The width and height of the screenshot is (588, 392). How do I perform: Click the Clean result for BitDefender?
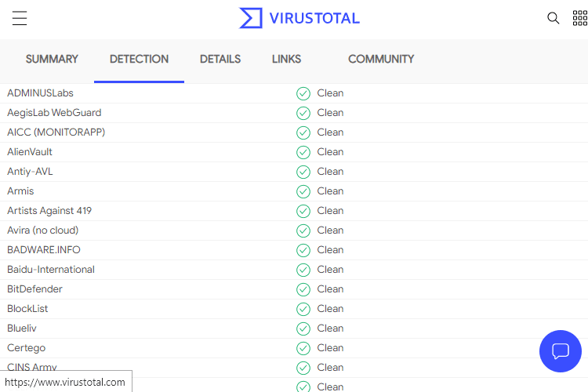330,289
